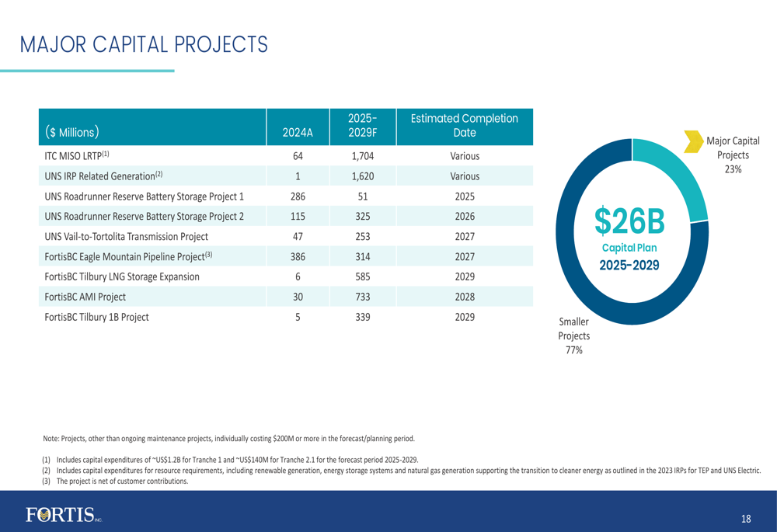
Task: Click completion date "2027" for Eagle Mountain Pipeline
Action: point(465,256)
